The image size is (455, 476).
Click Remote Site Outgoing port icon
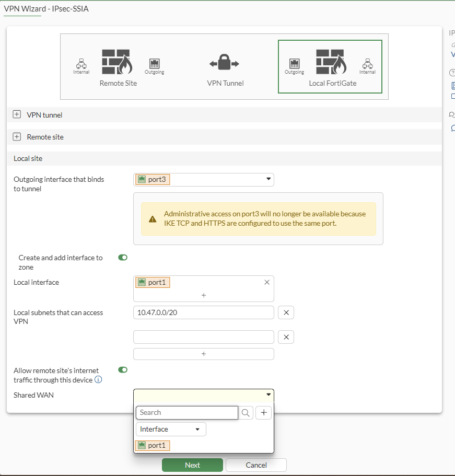tap(155, 64)
